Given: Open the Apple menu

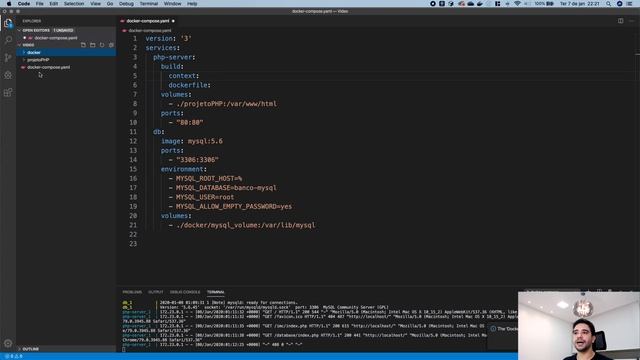Looking at the screenshot, I should click(x=9, y=4).
